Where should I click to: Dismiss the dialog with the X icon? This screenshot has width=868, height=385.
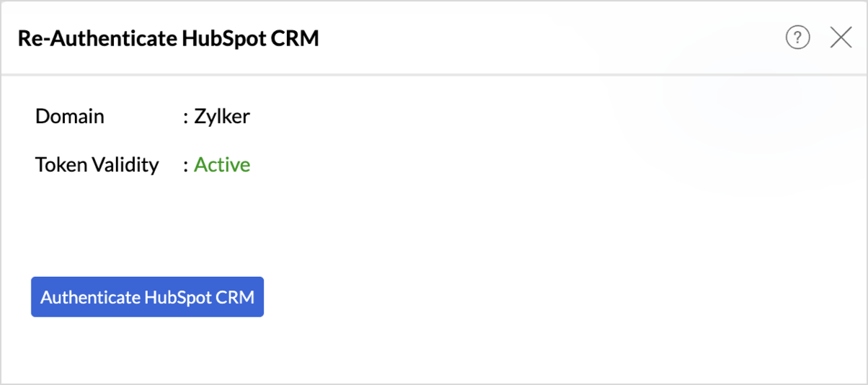[841, 37]
